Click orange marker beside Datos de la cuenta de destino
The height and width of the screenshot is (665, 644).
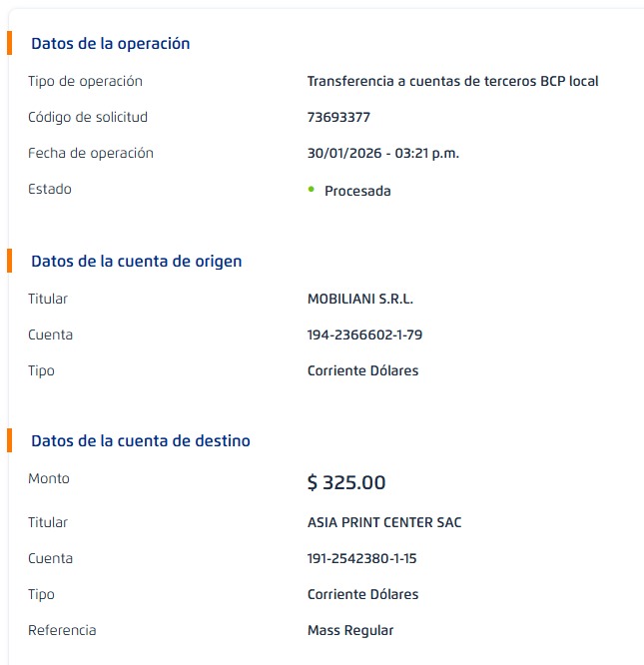click(9, 440)
